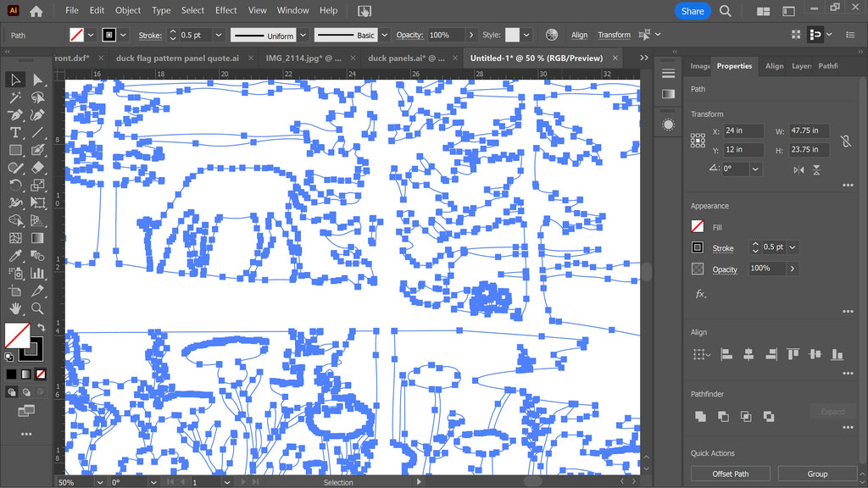
Task: Select the Selection tool arrow
Action: (x=15, y=80)
